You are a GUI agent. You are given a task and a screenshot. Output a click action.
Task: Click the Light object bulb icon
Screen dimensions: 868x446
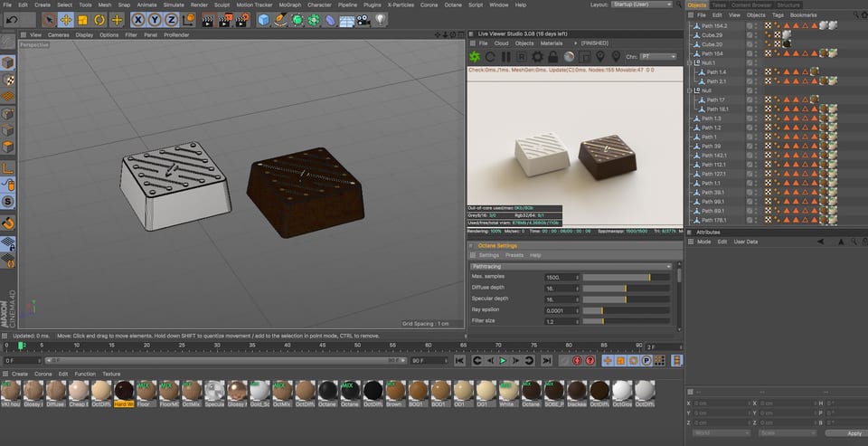tap(382, 19)
